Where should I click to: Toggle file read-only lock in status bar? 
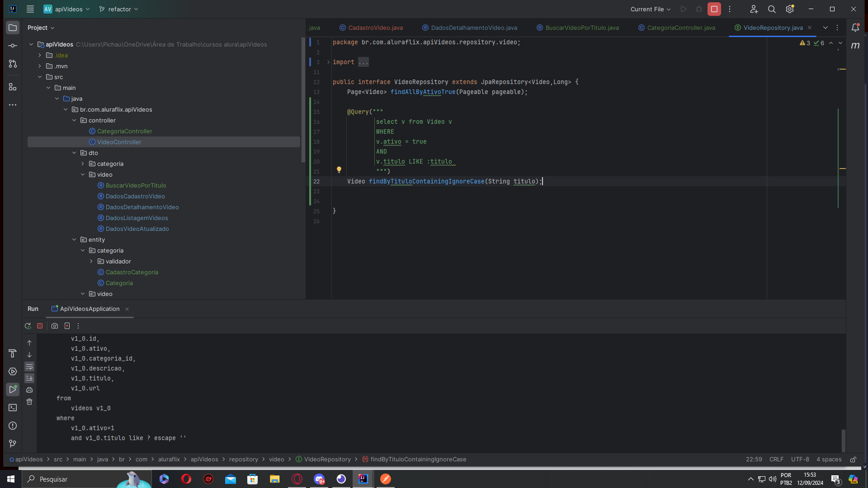(x=853, y=460)
